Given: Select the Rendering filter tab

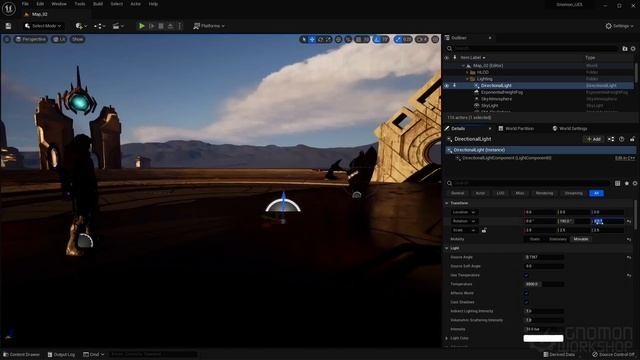Looking at the screenshot, I should (544, 193).
